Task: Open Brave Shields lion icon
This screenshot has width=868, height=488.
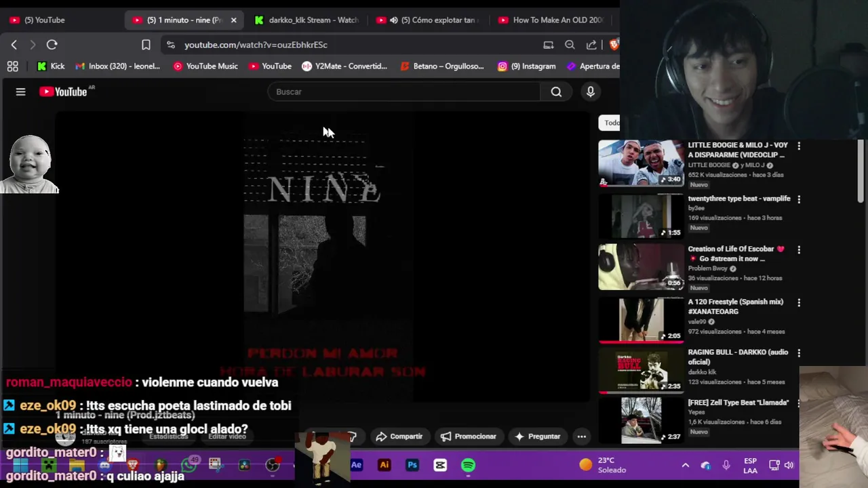Action: 614,45
